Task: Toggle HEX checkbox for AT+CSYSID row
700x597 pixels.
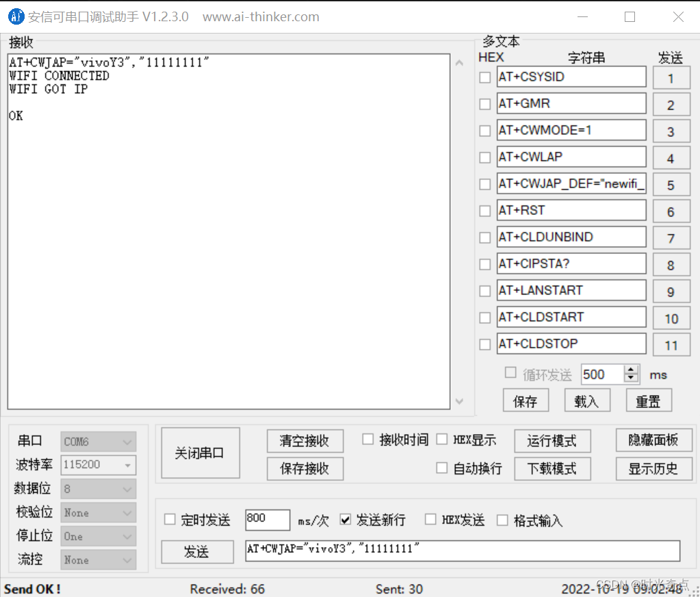Action: click(x=485, y=77)
